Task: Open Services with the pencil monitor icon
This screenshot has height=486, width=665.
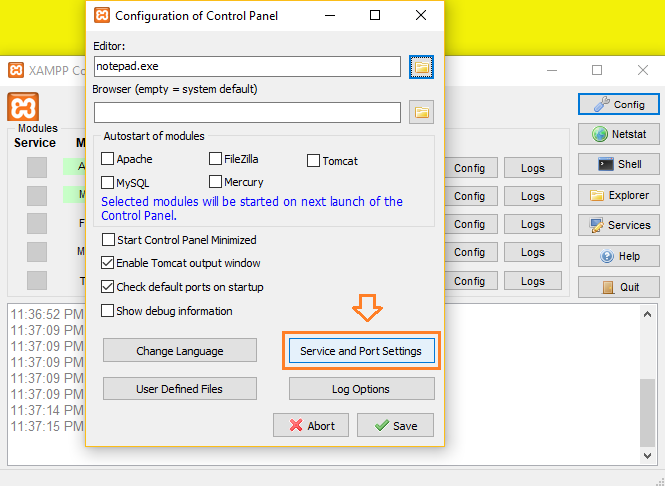Action: pos(618,225)
